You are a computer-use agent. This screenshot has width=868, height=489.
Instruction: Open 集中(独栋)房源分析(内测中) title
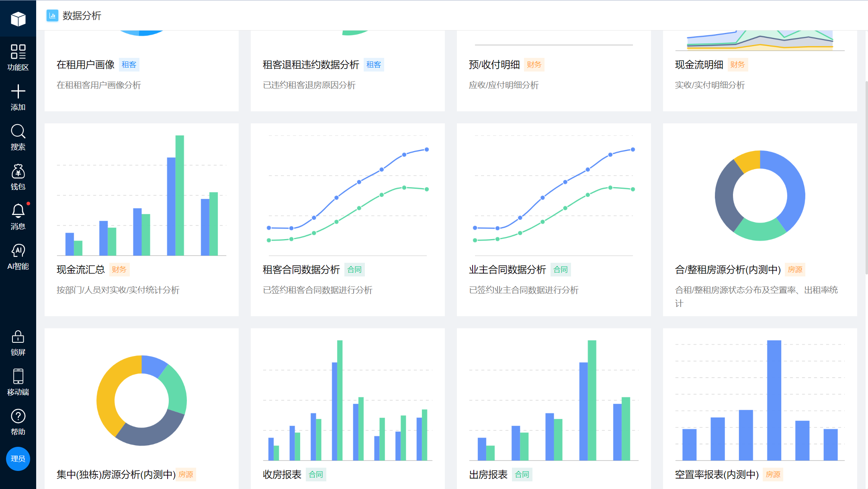point(116,475)
